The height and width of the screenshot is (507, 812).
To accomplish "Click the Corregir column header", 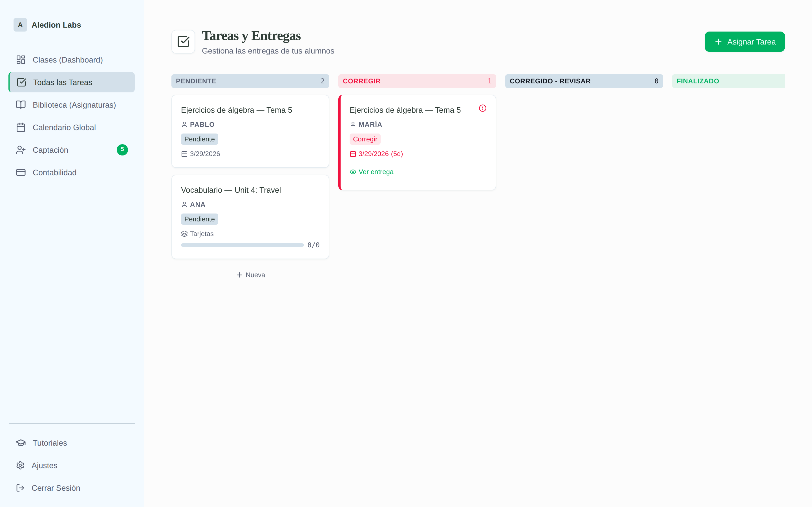I will point(417,81).
